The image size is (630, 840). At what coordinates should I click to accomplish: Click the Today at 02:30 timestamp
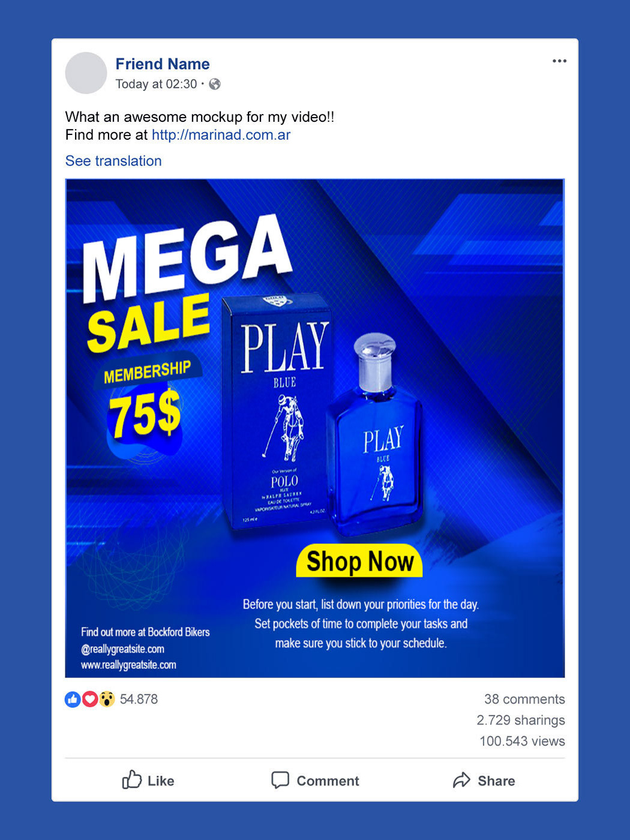(156, 84)
